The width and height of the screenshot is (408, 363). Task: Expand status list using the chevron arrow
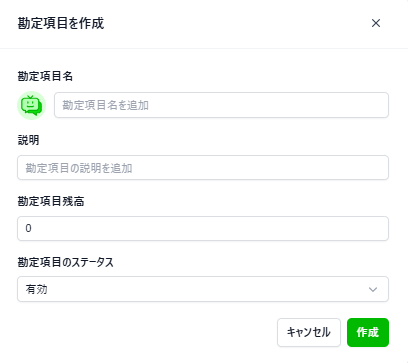click(x=373, y=289)
